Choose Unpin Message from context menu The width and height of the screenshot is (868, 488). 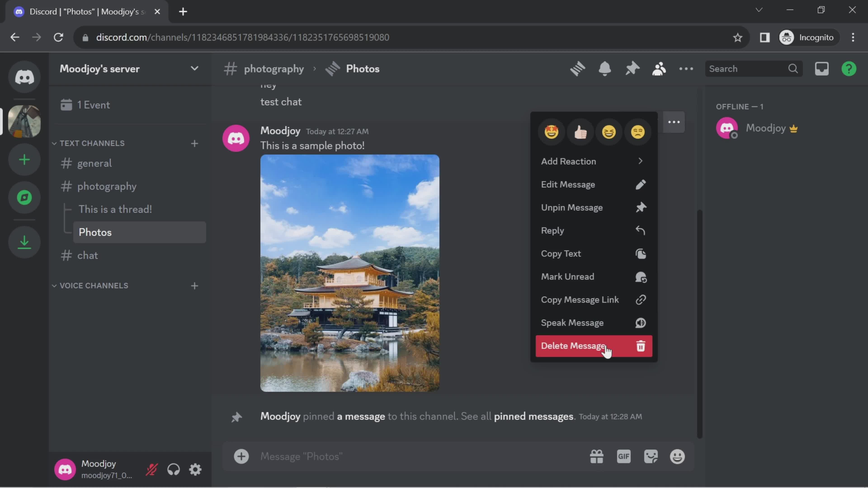(x=594, y=207)
